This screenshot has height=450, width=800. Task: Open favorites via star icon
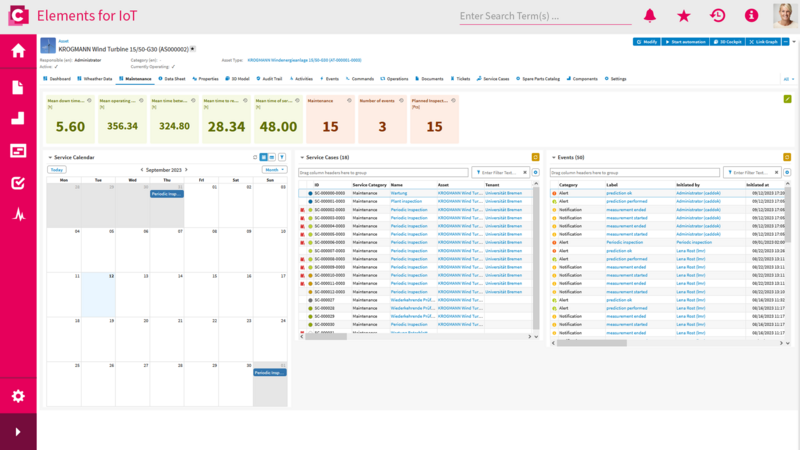[x=684, y=16]
